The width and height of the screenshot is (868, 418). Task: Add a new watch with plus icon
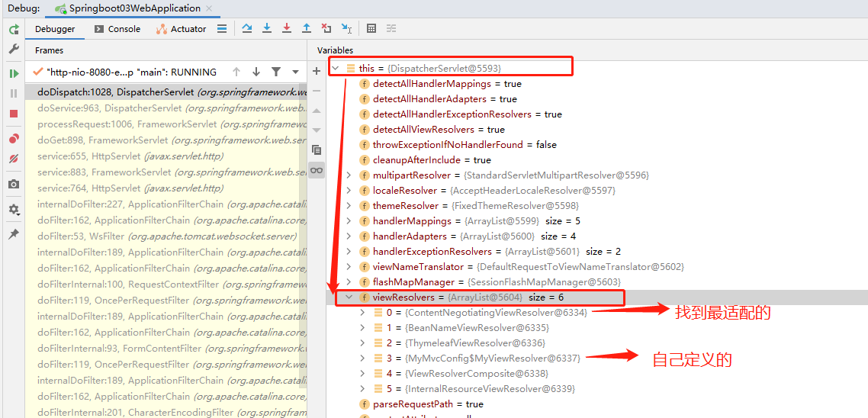point(317,71)
